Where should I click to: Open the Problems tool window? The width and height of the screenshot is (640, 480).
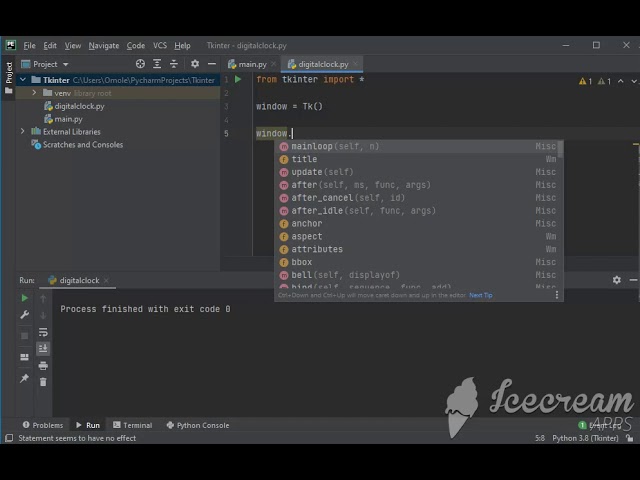(x=43, y=425)
